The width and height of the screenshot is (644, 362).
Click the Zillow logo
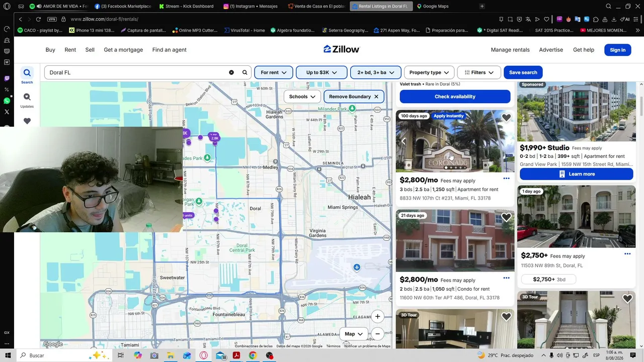(342, 49)
